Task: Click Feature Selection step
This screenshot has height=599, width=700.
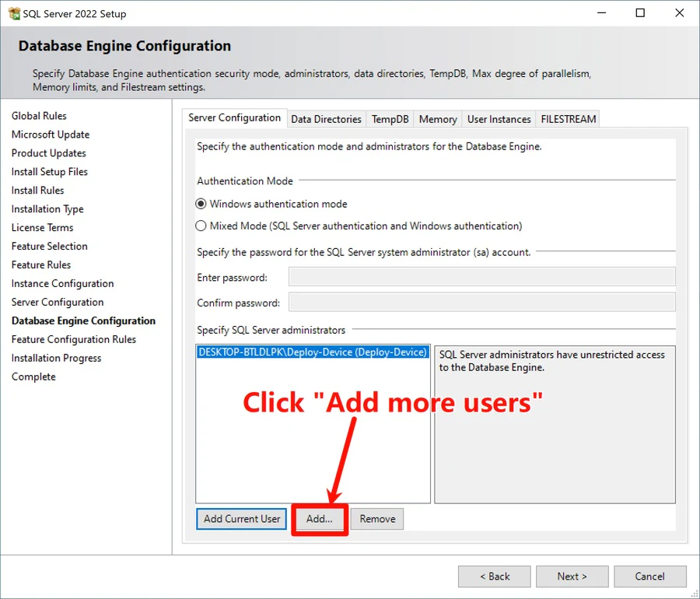Action: 50,247
